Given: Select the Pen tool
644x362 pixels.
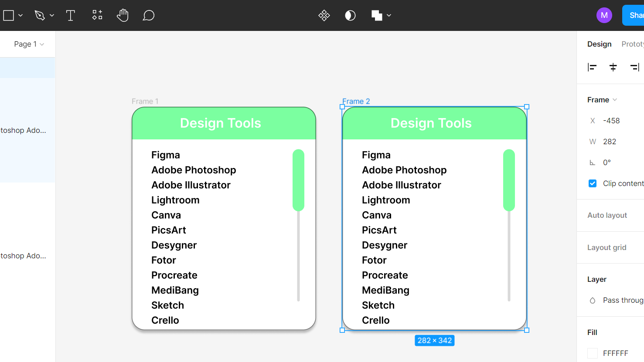Looking at the screenshot, I should click(x=40, y=16).
